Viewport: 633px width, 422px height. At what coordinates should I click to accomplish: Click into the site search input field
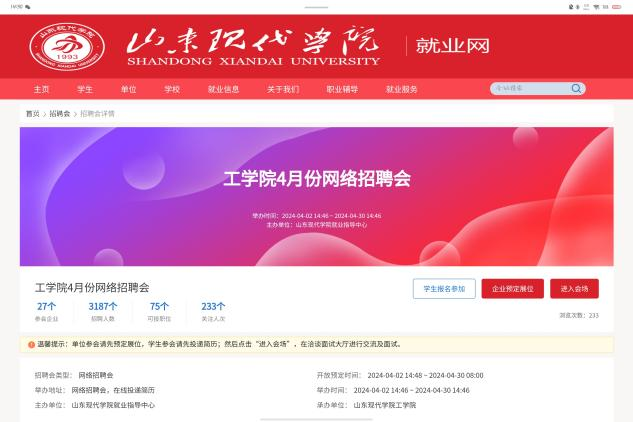[528, 89]
